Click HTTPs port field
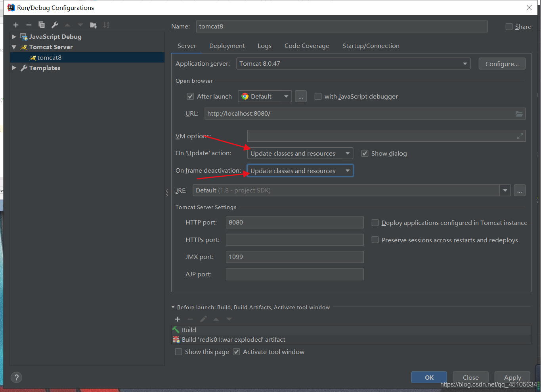Image resolution: width=541 pixels, height=392 pixels. 294,240
